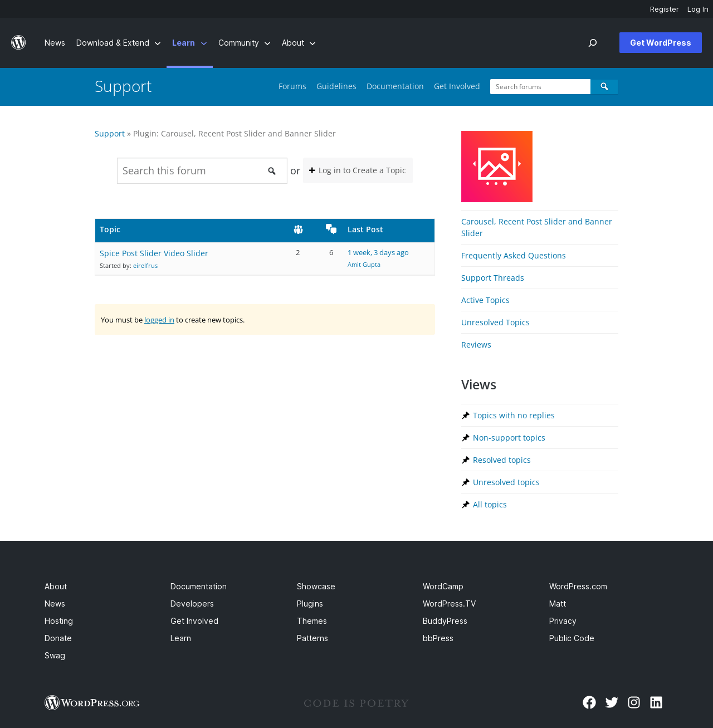713x728 pixels.
Task: Open the footer Public Code link
Action: point(572,638)
